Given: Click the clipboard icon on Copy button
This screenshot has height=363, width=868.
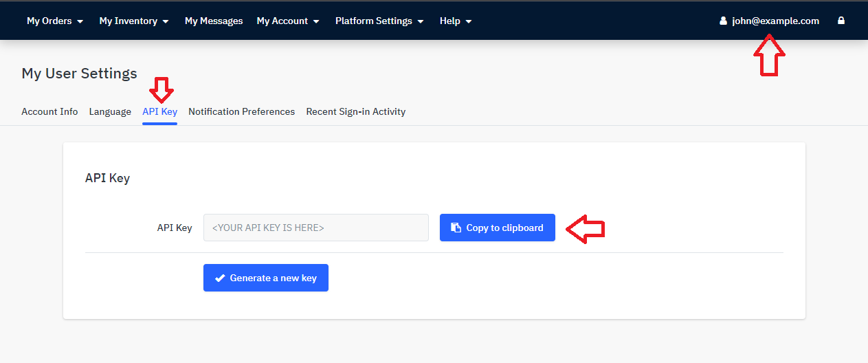Looking at the screenshot, I should [455, 228].
